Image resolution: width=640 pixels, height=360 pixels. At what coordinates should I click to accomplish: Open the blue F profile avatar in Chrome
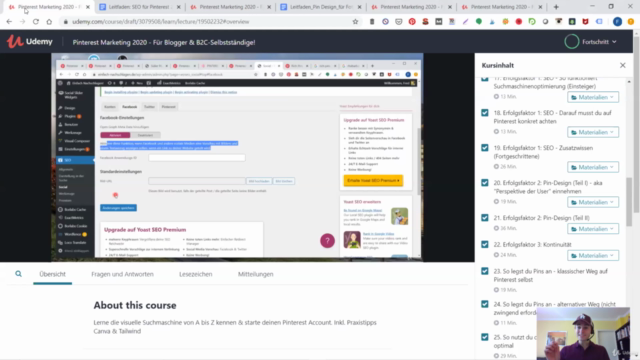click(x=617, y=22)
